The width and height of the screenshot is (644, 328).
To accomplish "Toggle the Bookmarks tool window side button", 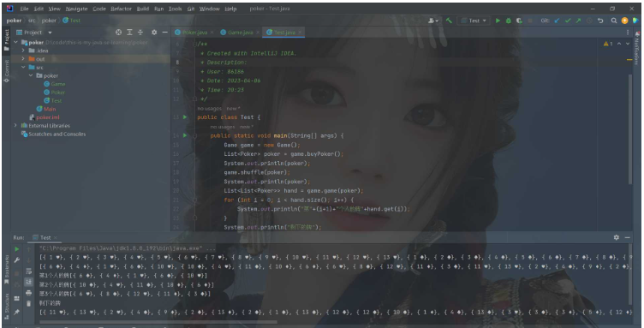I will (6, 269).
